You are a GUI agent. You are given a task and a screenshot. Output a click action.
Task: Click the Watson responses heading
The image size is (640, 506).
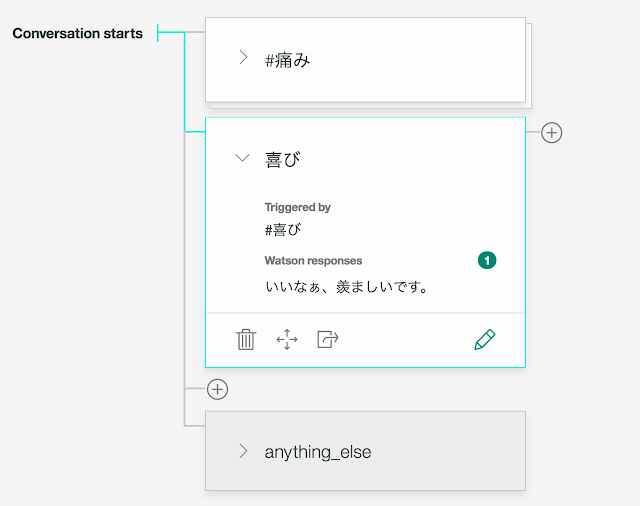pos(313,260)
